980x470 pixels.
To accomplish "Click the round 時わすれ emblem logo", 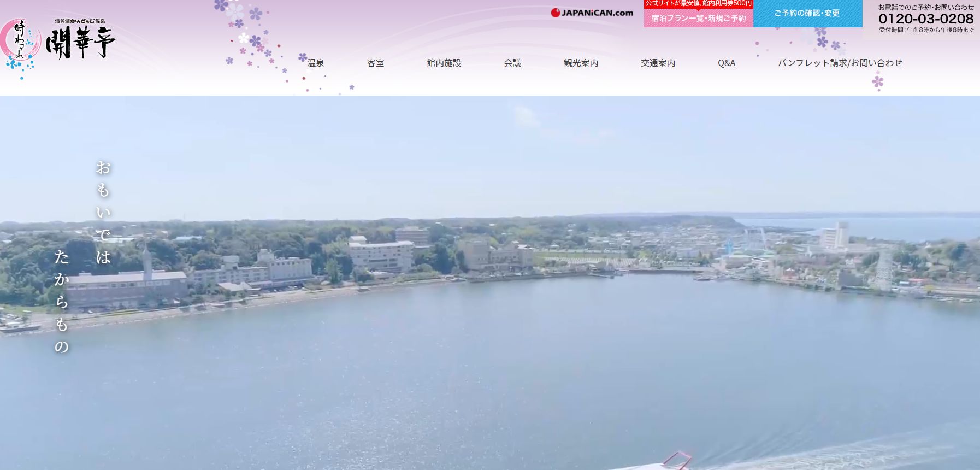I will click(x=21, y=43).
